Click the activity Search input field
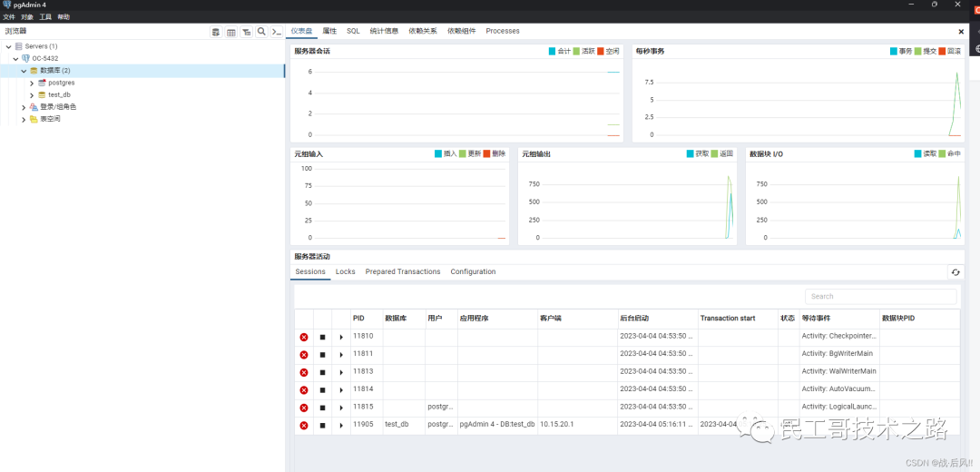 [880, 296]
